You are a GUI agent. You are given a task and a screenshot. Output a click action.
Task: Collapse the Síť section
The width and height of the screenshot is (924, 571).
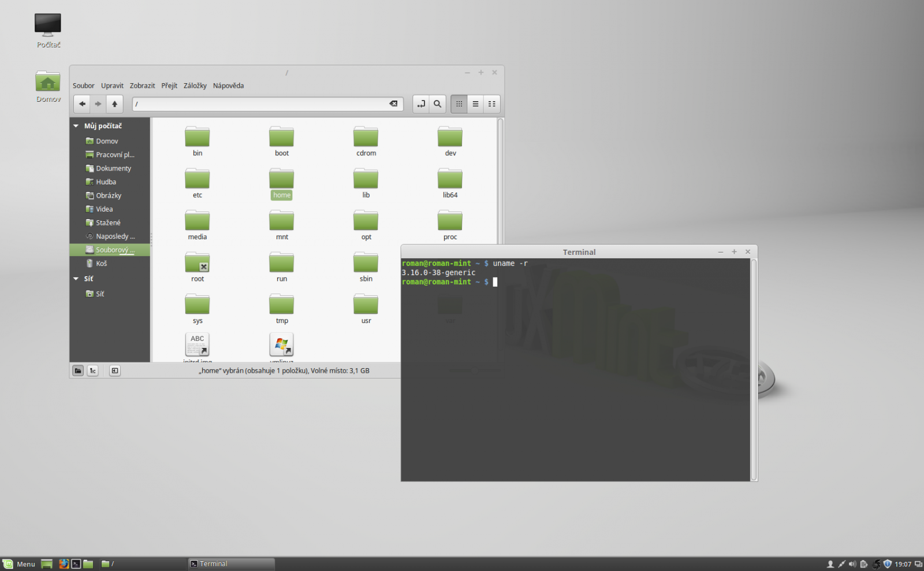76,279
